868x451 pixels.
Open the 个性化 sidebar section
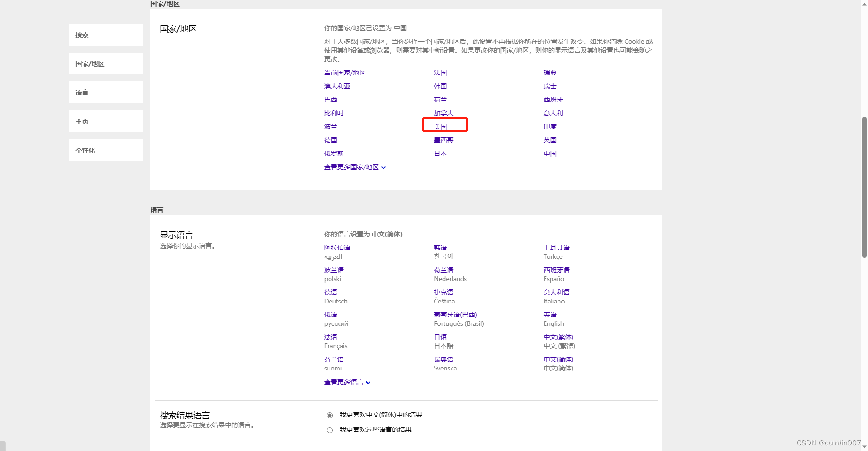106,150
